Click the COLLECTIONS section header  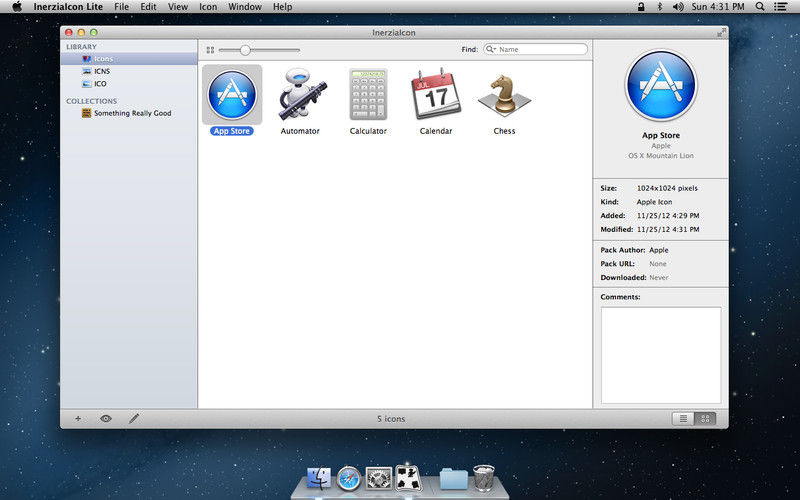[x=91, y=101]
